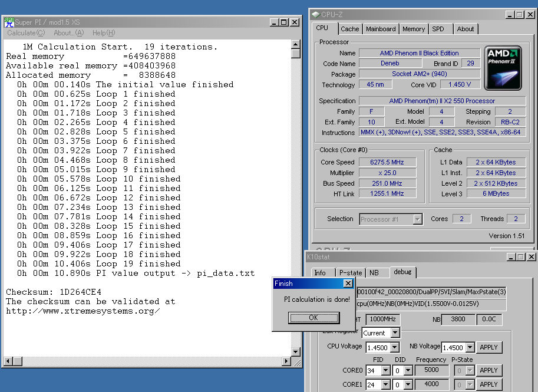This screenshot has width=538, height=392.
Task: Click the Super PI scroll up arrow
Action: (296, 44)
